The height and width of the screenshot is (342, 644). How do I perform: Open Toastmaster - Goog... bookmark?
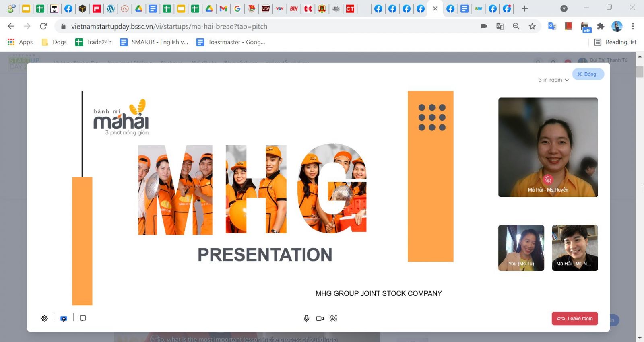(x=231, y=42)
